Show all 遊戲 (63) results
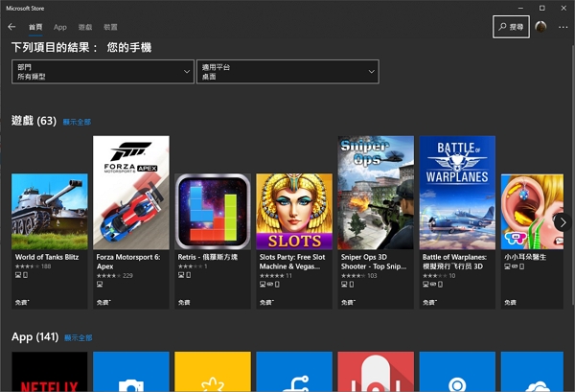The height and width of the screenshot is (392, 575). click(x=77, y=122)
